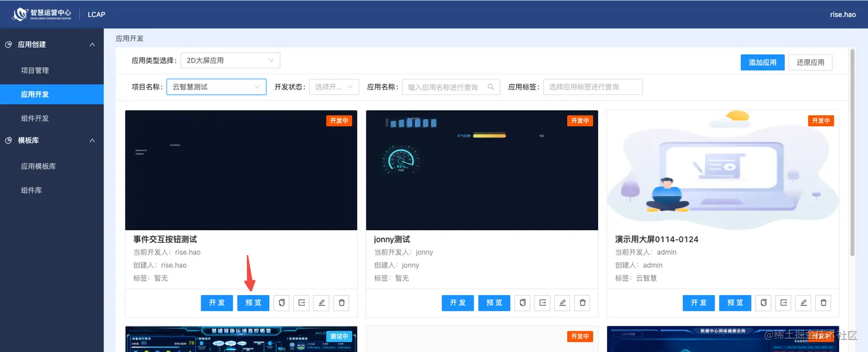Delete the jonny测试 application

582,303
